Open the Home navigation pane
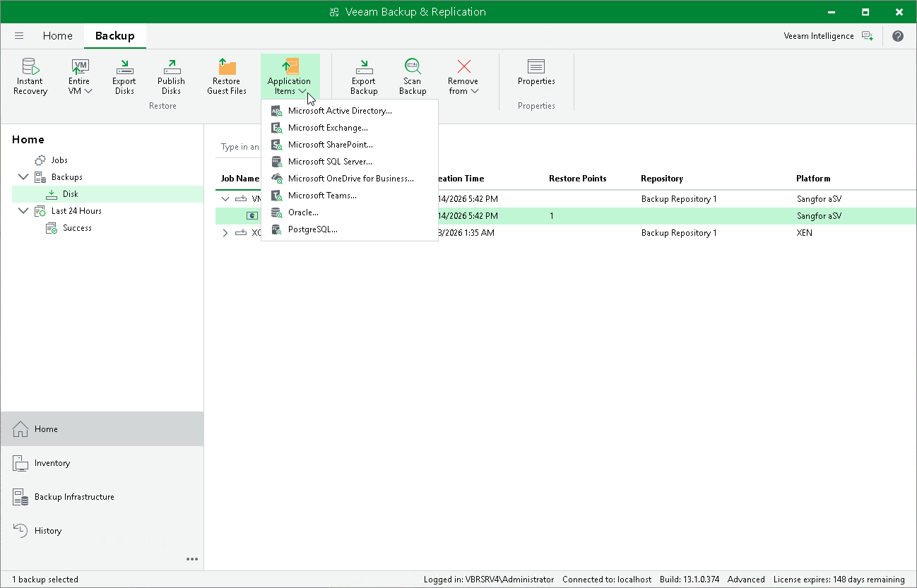The image size is (917, 588). coord(102,429)
